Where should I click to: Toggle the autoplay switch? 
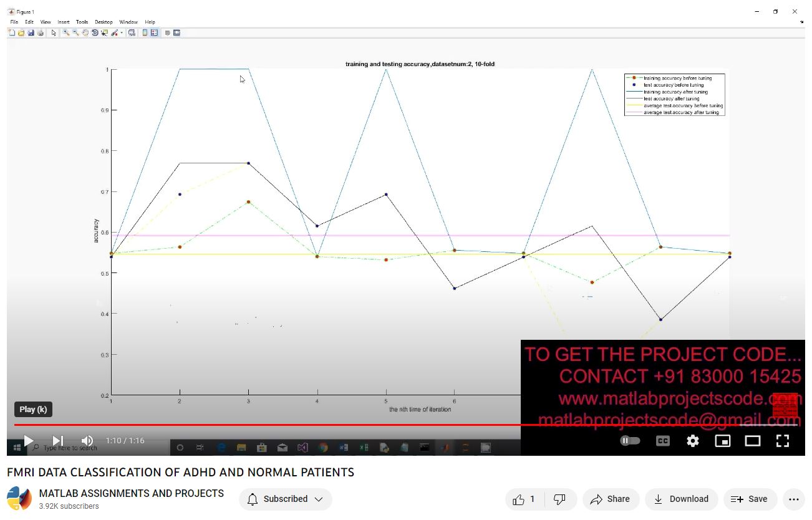click(x=630, y=441)
